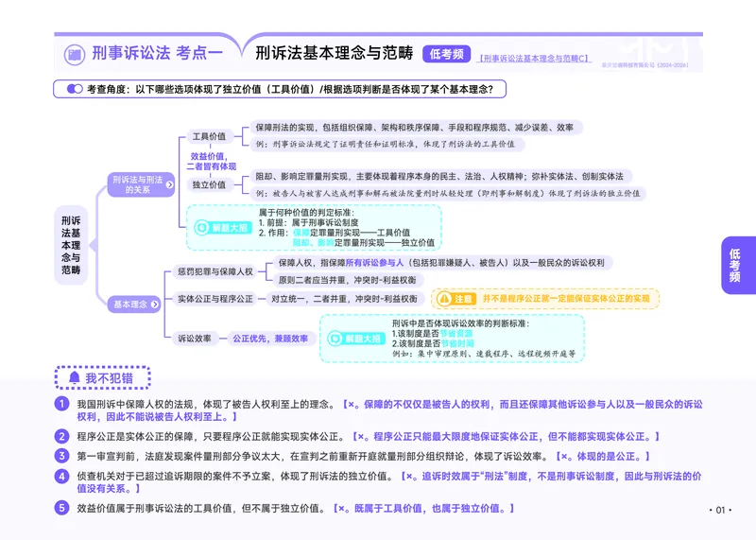This screenshot has width=756, height=540.
Task: Toggle the switch before 考查角度
Action: 75,89
